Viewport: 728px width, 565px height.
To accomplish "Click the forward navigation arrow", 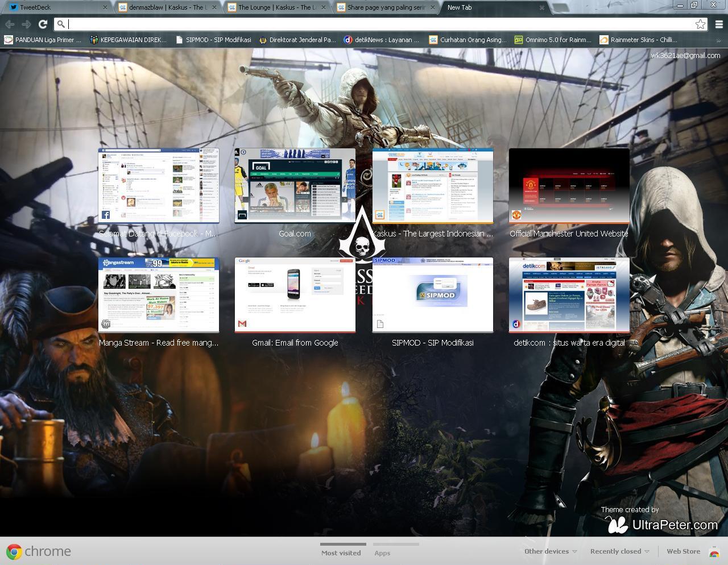I will tap(26, 24).
